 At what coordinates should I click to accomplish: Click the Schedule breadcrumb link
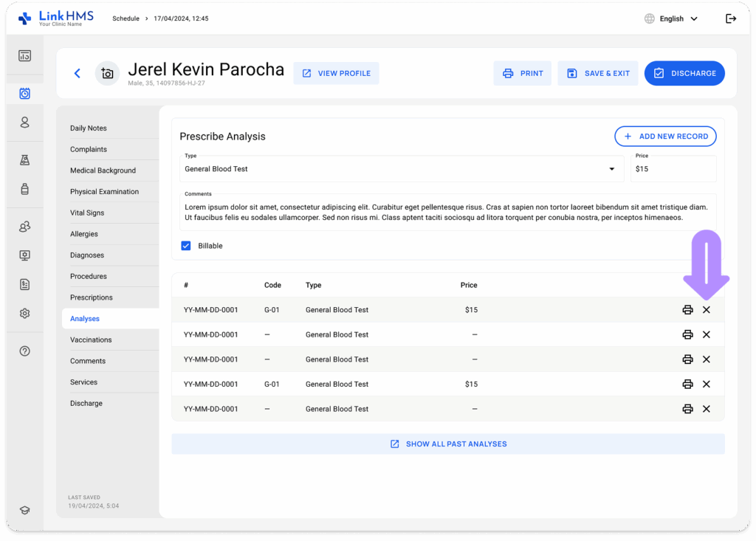point(126,18)
